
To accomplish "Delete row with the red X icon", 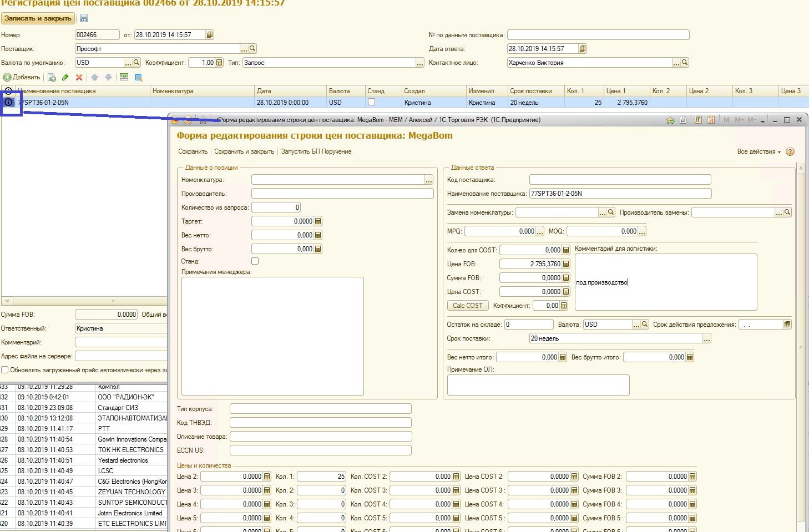I will (x=79, y=77).
